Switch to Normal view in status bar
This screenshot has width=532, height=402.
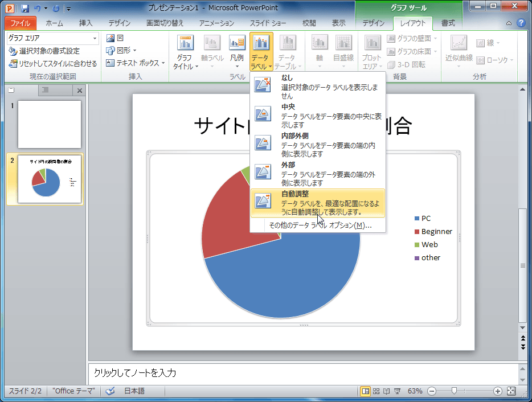366,391
